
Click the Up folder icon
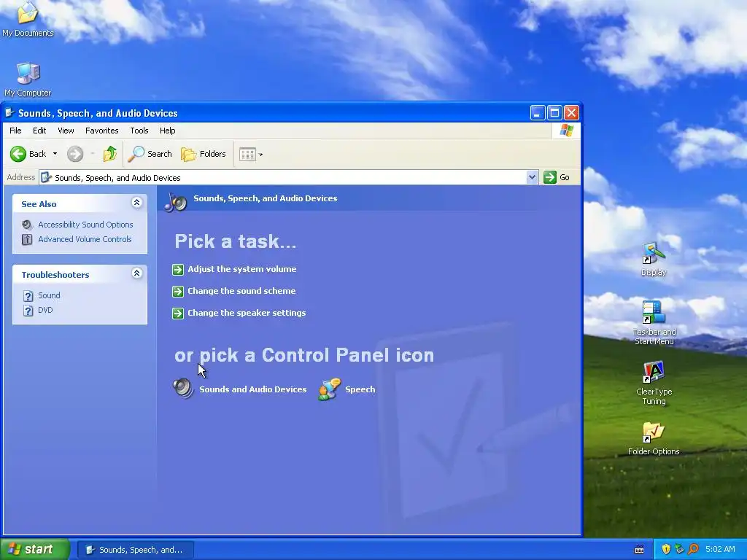pyautogui.click(x=110, y=154)
